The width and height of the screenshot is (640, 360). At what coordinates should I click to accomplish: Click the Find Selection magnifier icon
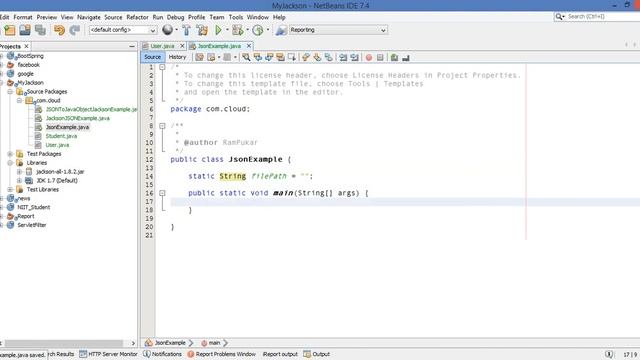tap(246, 58)
